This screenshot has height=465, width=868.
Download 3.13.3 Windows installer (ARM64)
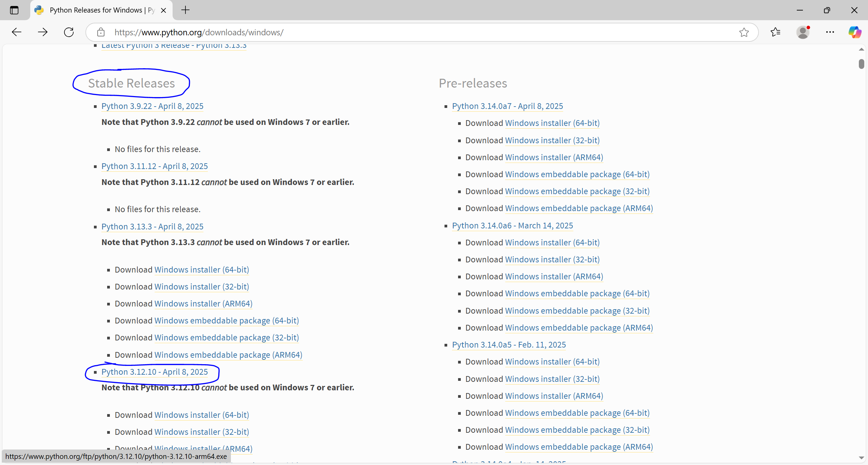203,304
